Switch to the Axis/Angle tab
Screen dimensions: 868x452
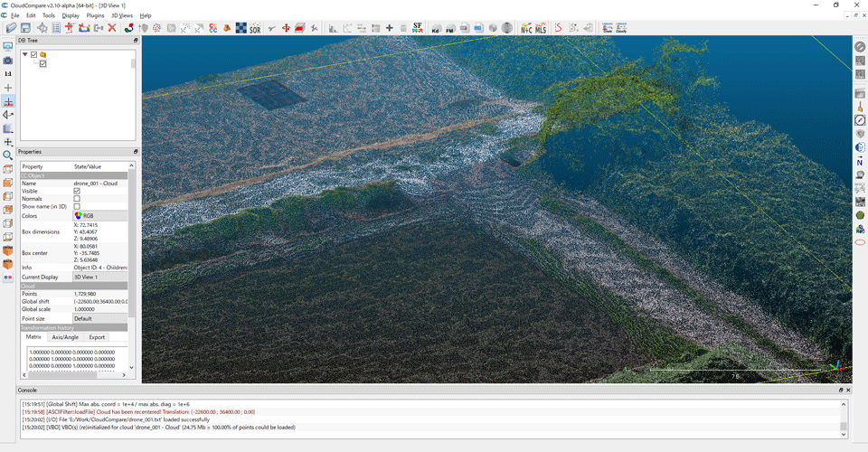pos(65,337)
